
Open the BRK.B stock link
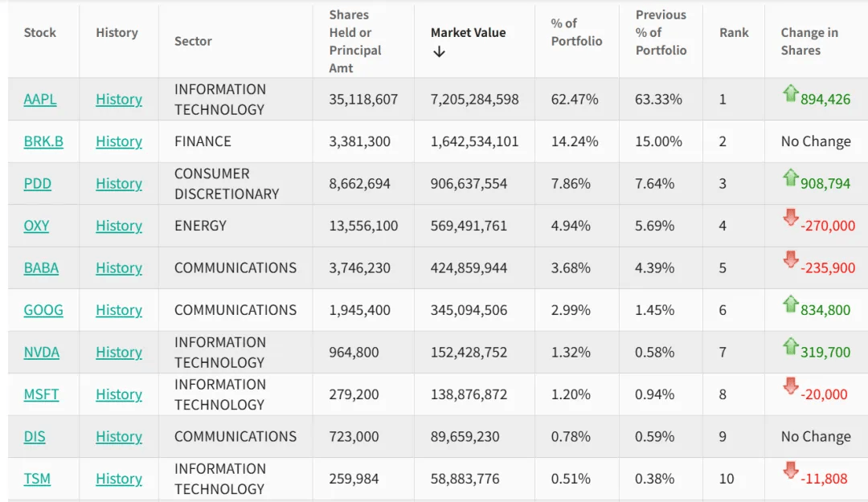point(43,141)
